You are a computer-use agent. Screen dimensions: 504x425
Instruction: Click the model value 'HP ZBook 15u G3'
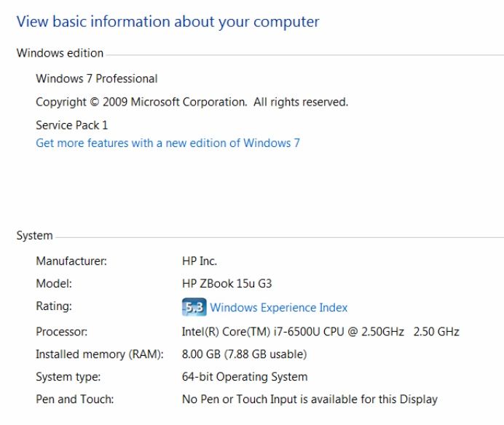tap(227, 284)
